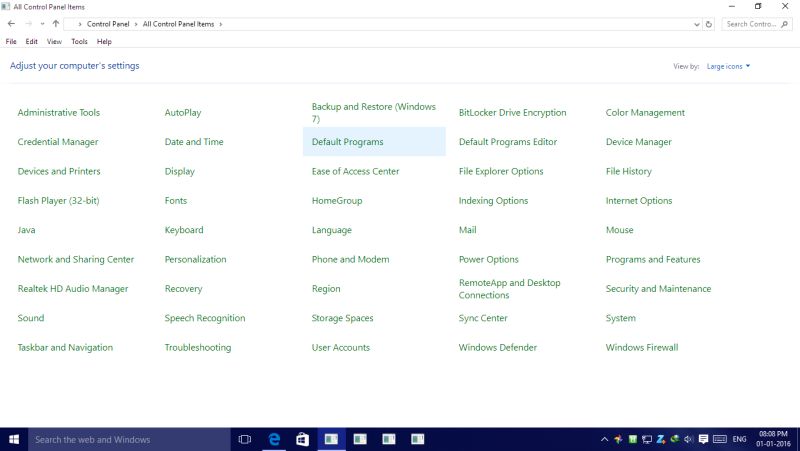
Task: Open Java control panel item
Action: (27, 230)
